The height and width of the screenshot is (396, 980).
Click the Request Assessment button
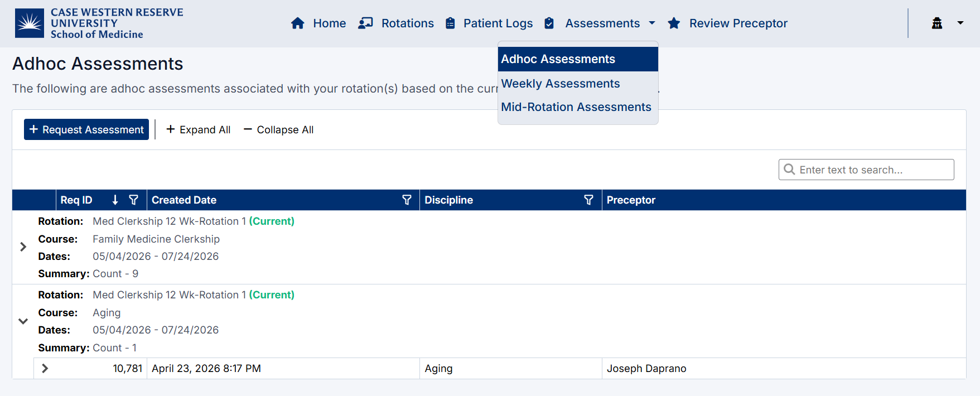(86, 130)
